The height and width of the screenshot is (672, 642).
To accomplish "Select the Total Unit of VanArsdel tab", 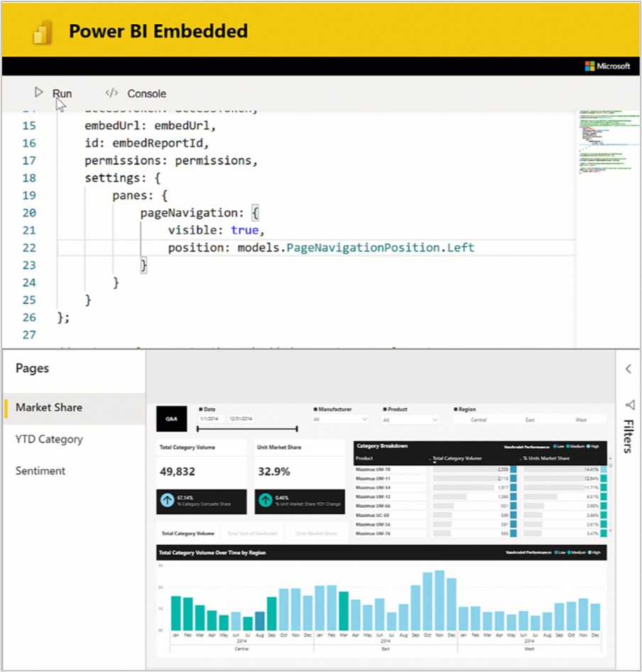I will (x=252, y=533).
